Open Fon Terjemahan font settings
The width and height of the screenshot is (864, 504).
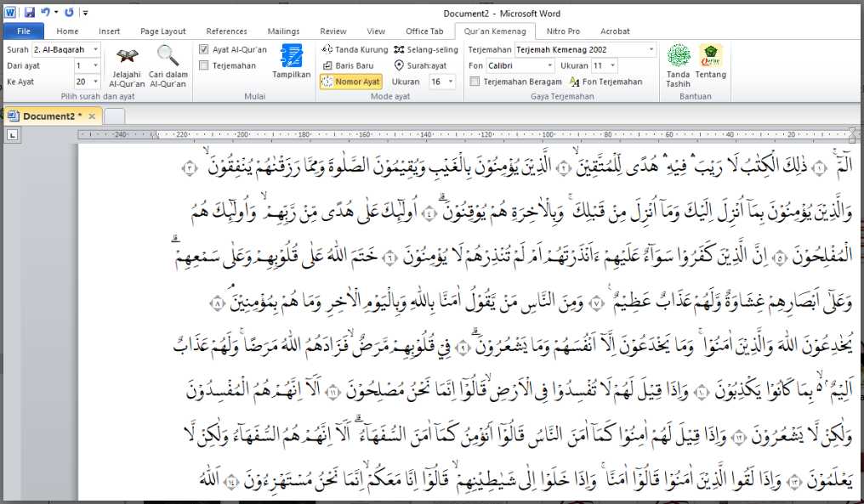606,82
